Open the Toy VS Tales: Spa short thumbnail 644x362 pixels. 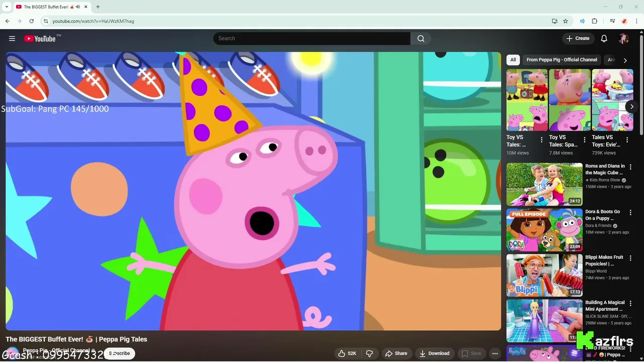(570, 100)
